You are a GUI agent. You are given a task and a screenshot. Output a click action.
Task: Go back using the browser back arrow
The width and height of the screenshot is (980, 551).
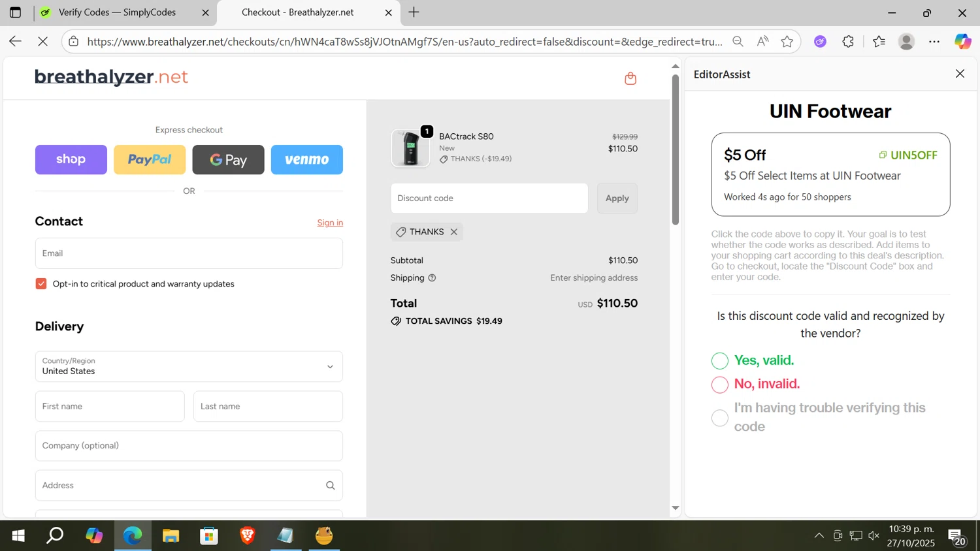(15, 41)
